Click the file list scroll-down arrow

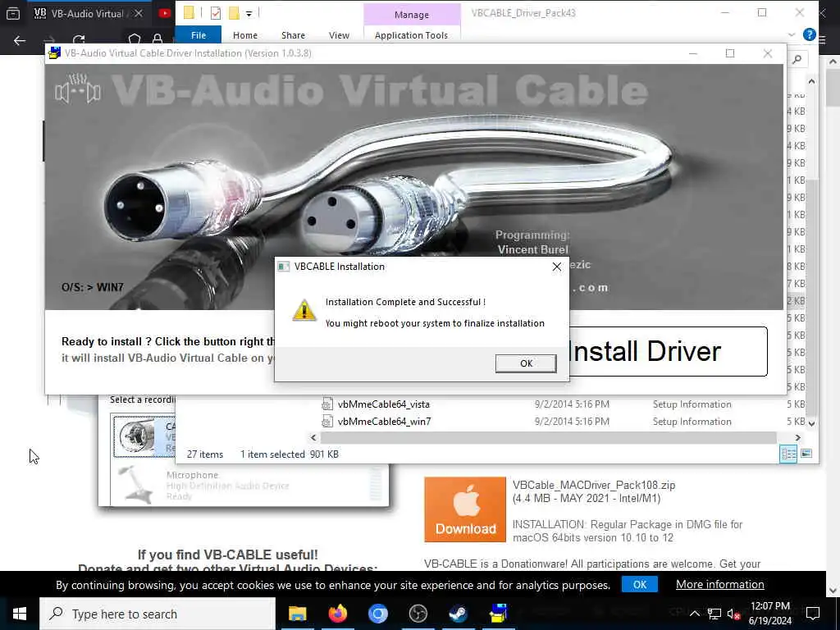pyautogui.click(x=811, y=423)
